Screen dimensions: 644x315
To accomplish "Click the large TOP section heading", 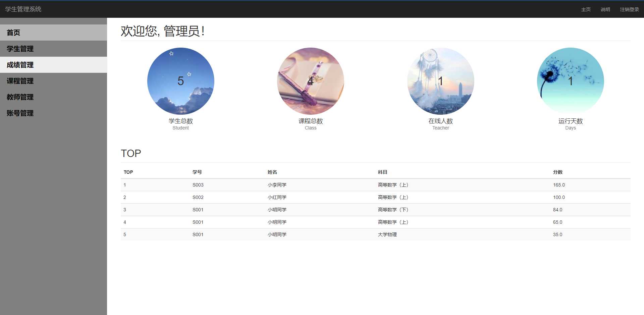I will tap(131, 153).
